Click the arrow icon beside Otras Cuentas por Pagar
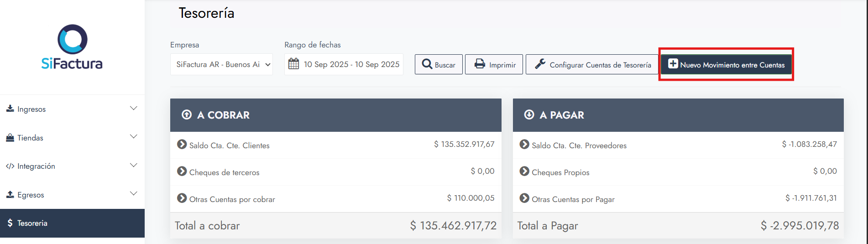The width and height of the screenshot is (868, 244). click(524, 198)
